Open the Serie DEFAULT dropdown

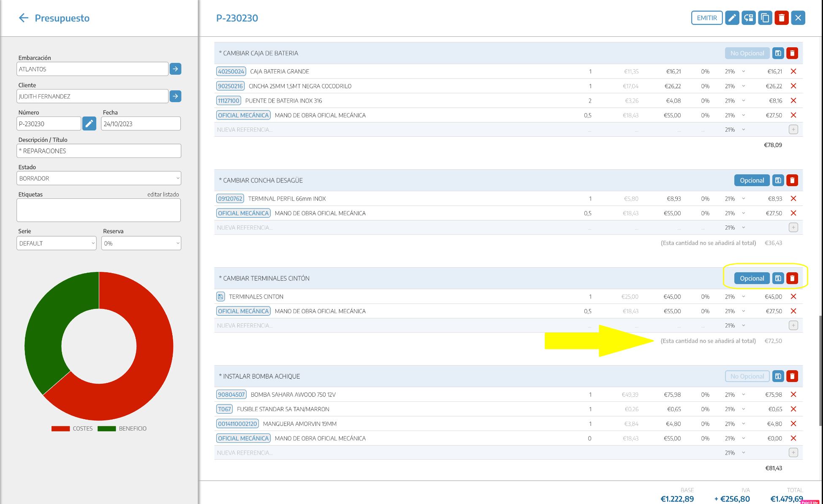57,243
